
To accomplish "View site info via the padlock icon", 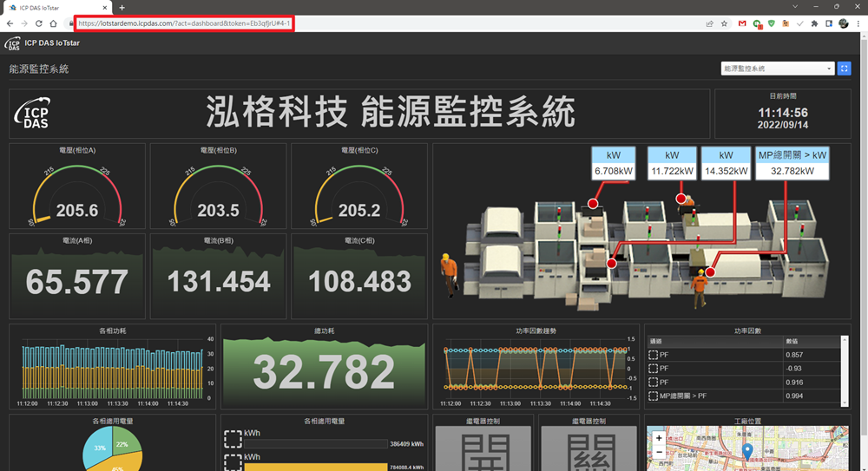I will 70,23.
